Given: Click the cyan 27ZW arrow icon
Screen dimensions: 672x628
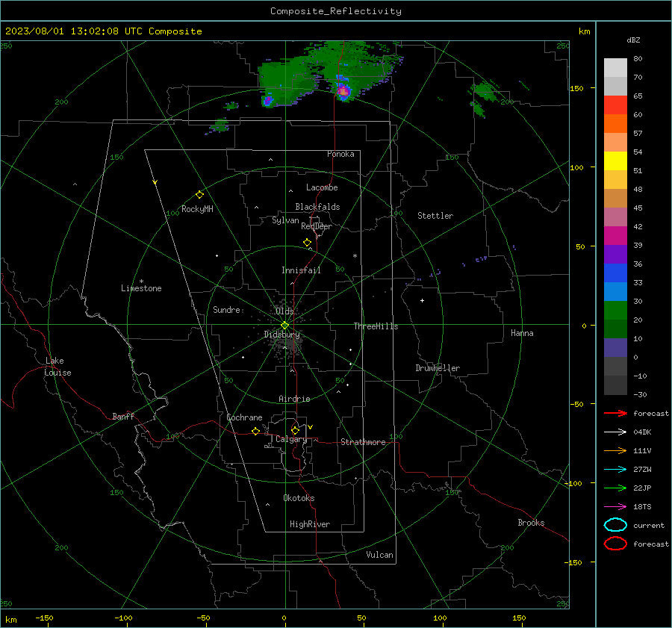Looking at the screenshot, I should tap(615, 470).
